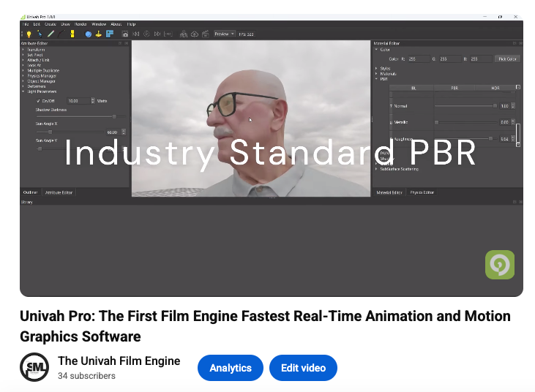Click the blue sphere icon
Viewport: 535px width, 392px height.
point(89,34)
